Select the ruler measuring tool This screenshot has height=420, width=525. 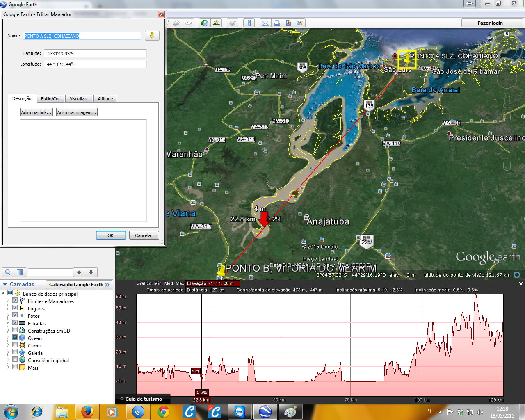pos(249,23)
